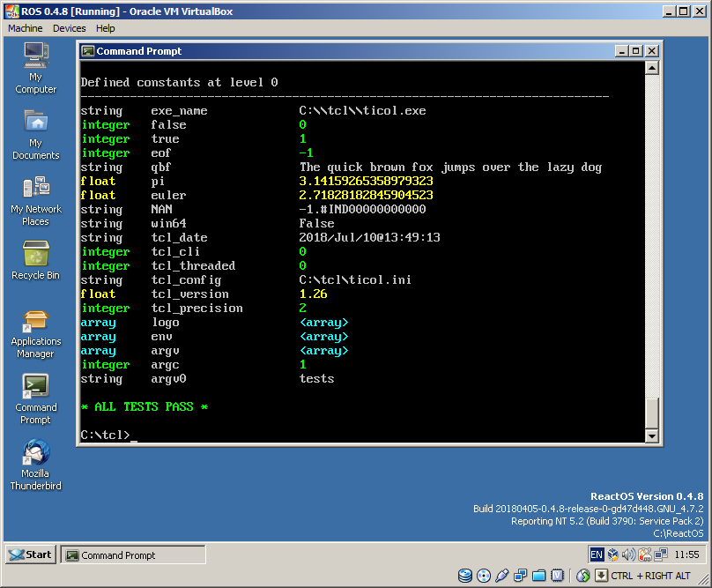Screen dimensions: 712x588
Task: Select the Applications Manager desktop shortcut
Action: coord(36,334)
